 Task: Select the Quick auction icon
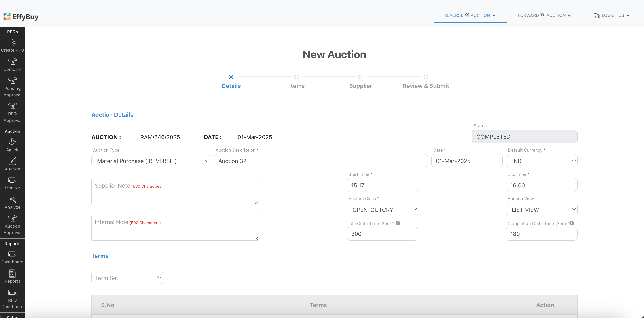click(13, 142)
